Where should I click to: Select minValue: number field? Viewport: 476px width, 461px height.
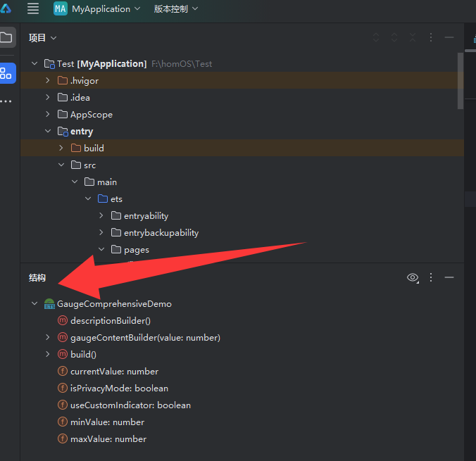pyautogui.click(x=108, y=422)
